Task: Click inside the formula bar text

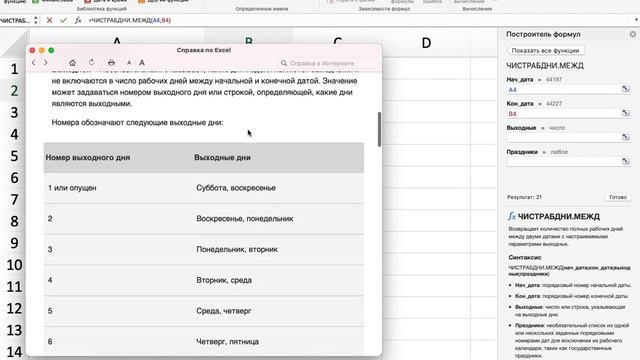Action: pyautogui.click(x=129, y=20)
